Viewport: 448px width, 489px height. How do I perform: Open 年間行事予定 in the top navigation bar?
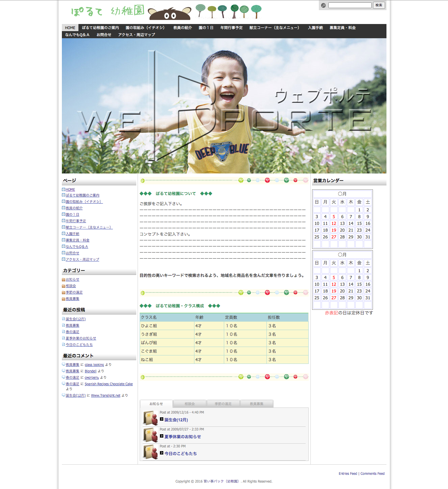point(231,28)
